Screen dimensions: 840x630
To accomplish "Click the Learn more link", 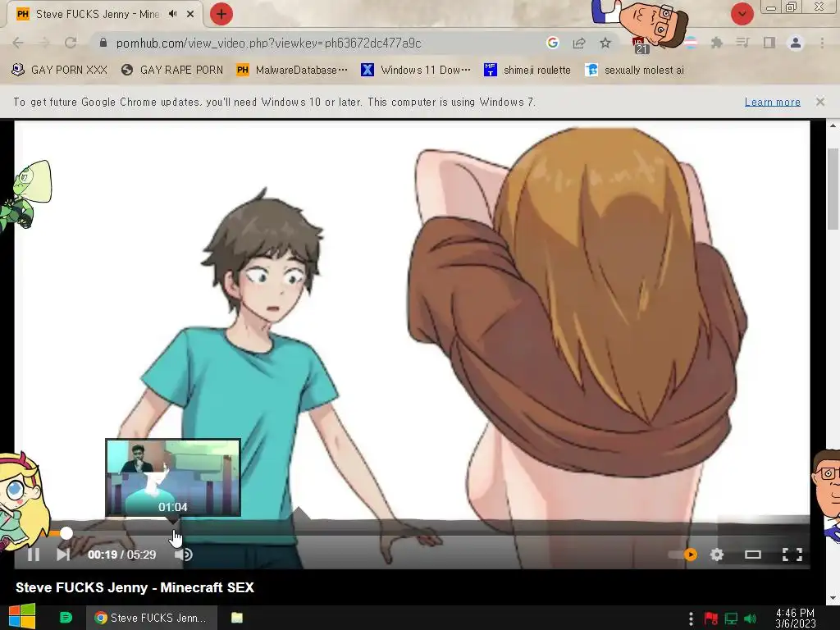I will [773, 102].
